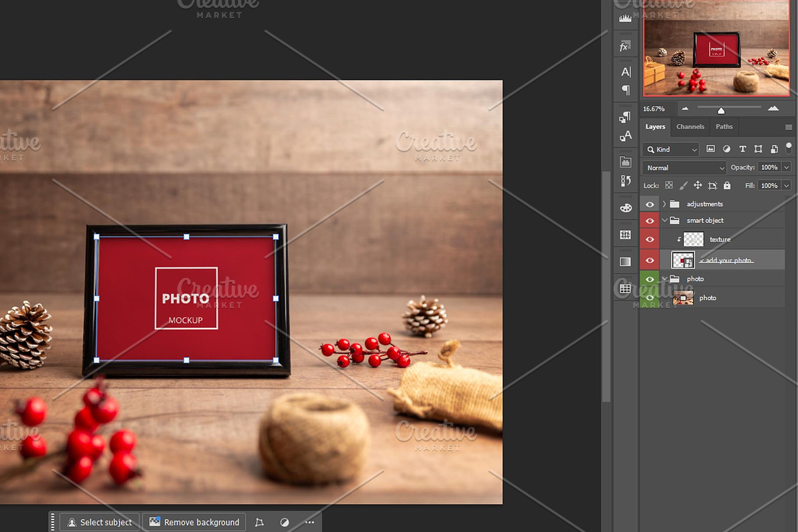Switch to the Layers tab
The image size is (798, 532).
pyautogui.click(x=655, y=126)
